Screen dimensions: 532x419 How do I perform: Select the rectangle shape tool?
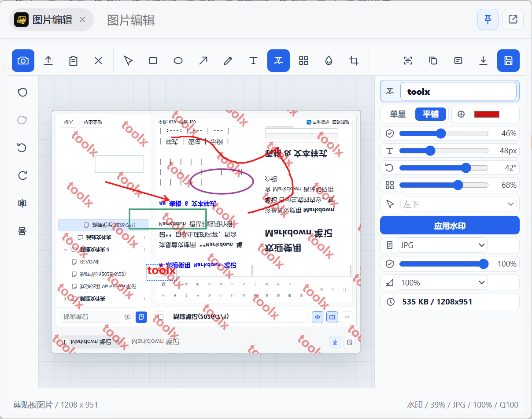point(153,61)
